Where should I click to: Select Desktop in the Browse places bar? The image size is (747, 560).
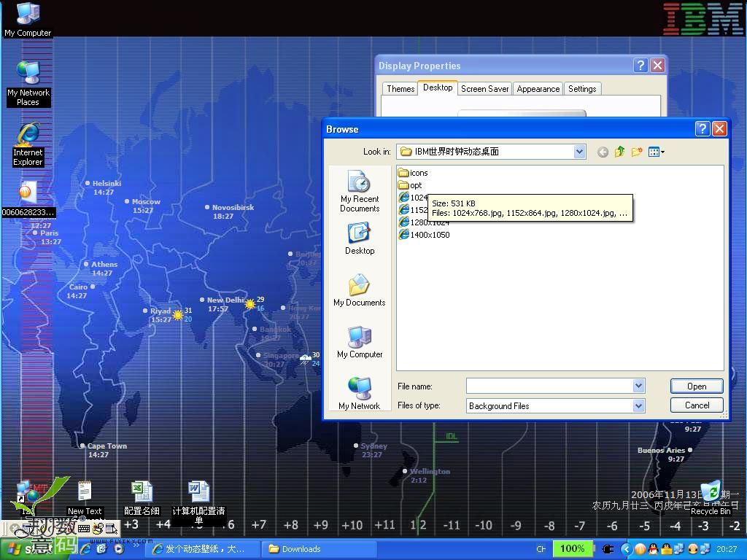click(360, 239)
